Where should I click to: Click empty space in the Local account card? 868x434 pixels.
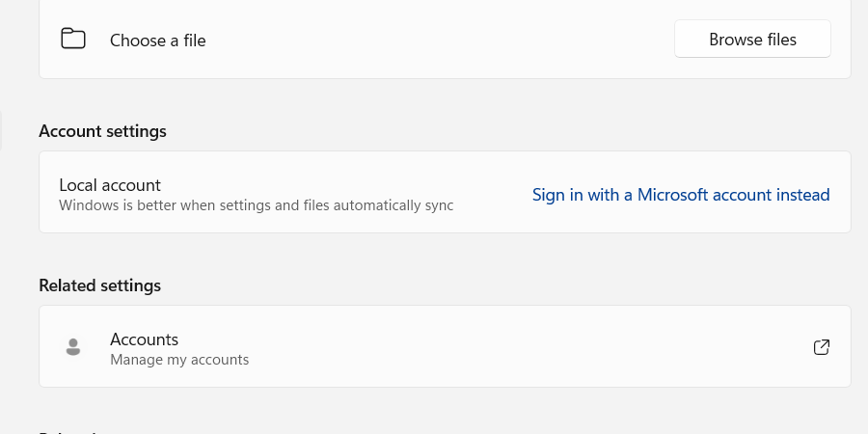coord(492,193)
